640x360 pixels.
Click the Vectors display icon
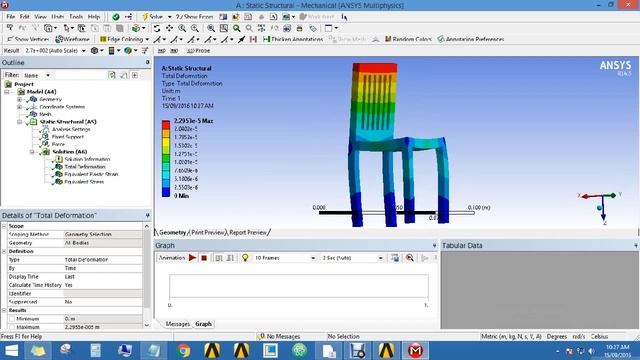coord(145,51)
